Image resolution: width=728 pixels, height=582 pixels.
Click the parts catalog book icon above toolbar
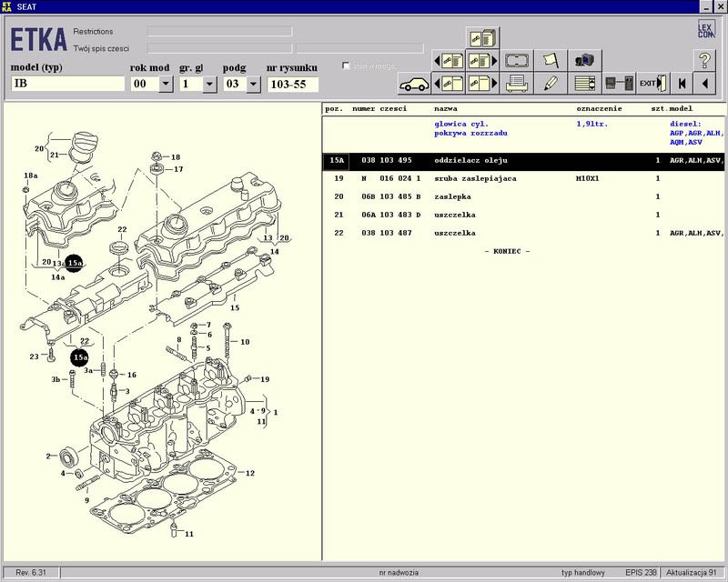tap(482, 38)
